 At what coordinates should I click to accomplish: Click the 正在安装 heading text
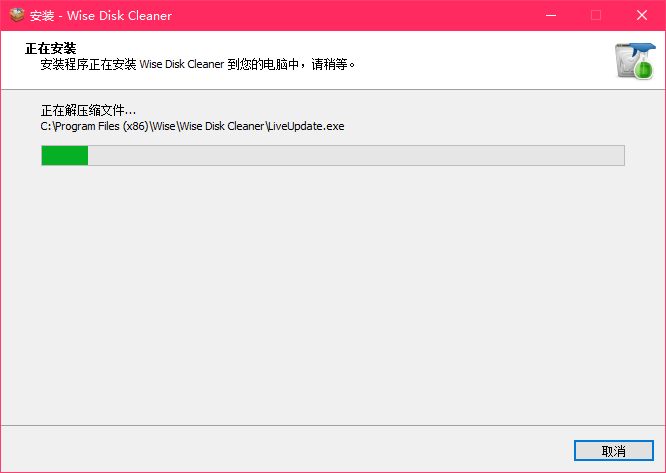pyautogui.click(x=51, y=48)
